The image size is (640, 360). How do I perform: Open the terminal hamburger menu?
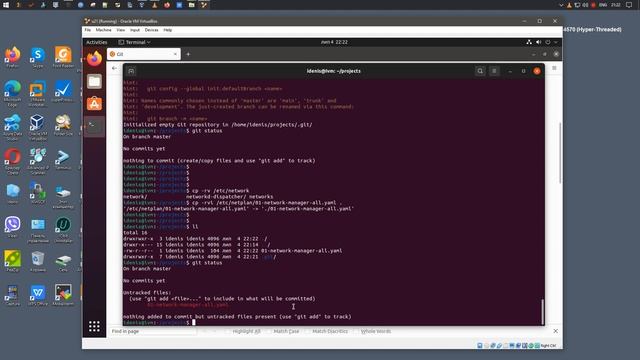click(494, 71)
